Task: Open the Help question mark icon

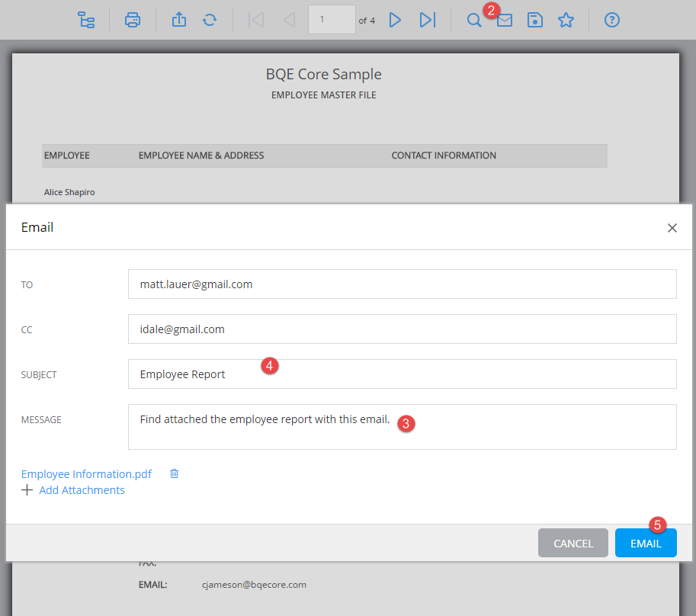Action: click(611, 20)
